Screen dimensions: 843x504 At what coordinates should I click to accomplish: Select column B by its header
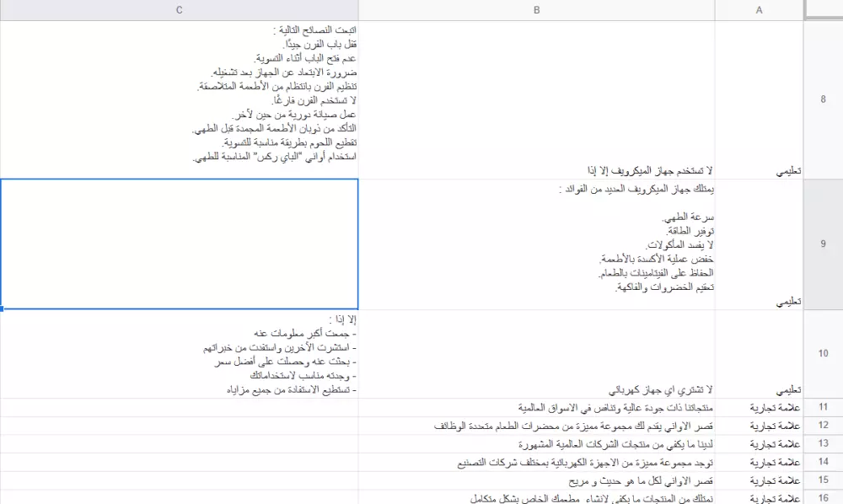(536, 9)
